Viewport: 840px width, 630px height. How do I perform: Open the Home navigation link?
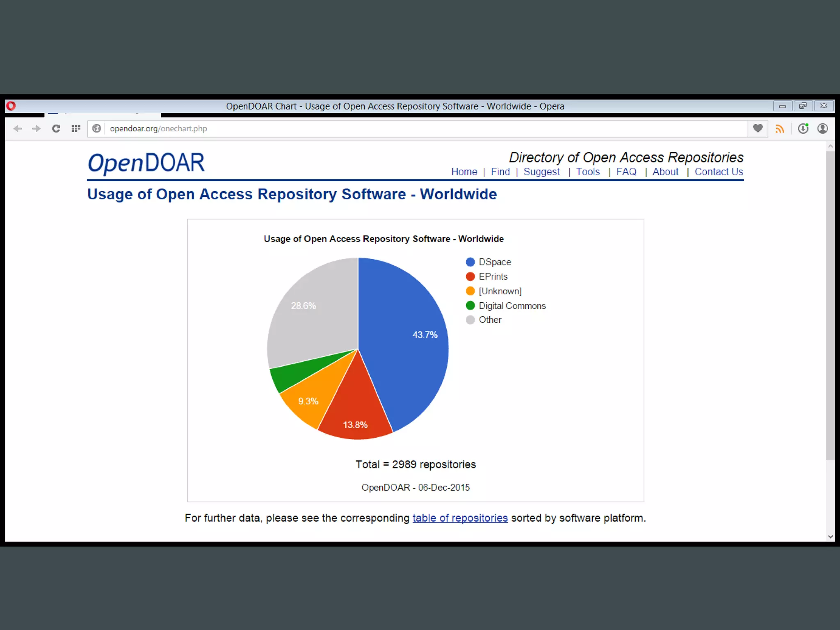click(464, 172)
